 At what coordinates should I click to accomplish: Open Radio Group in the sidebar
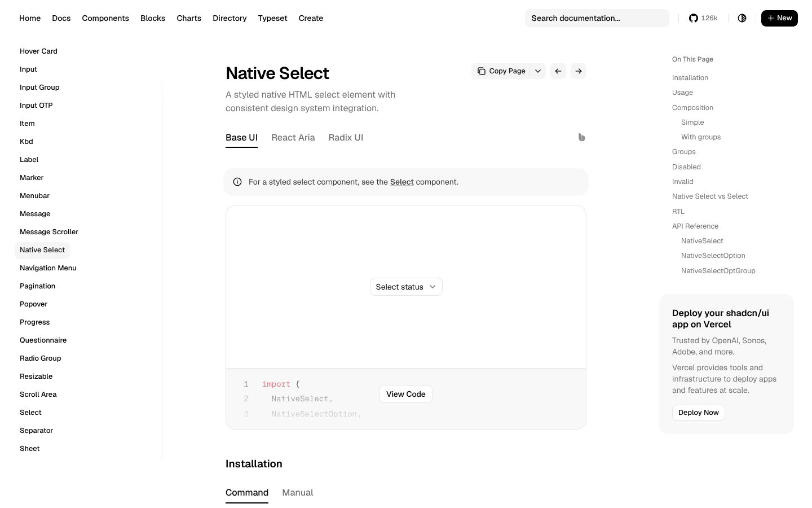pos(41,358)
